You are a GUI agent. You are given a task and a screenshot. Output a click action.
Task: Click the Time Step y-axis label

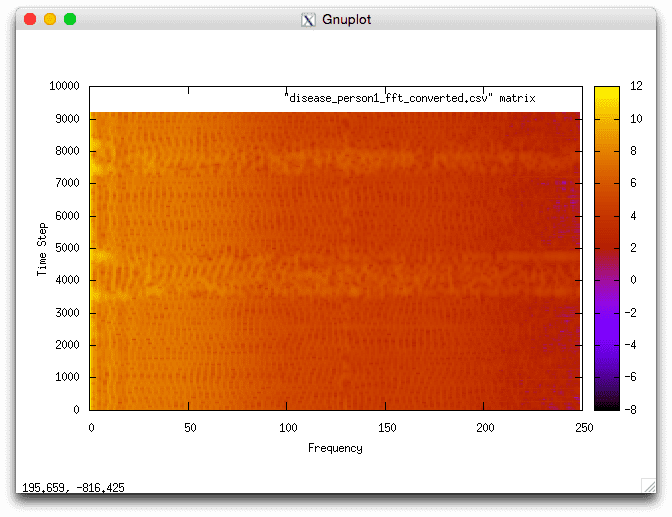(x=42, y=249)
